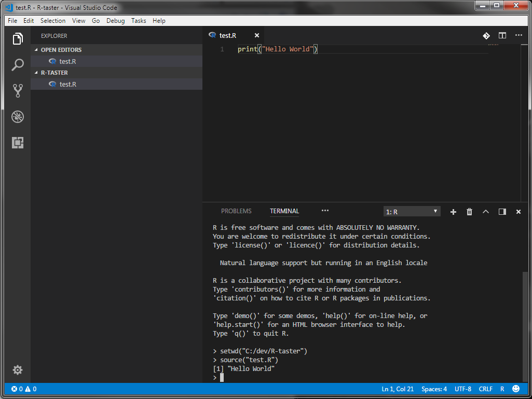Viewport: 532px width, 399px height.
Task: Open the Manage gear settings icon
Action: pyautogui.click(x=18, y=370)
